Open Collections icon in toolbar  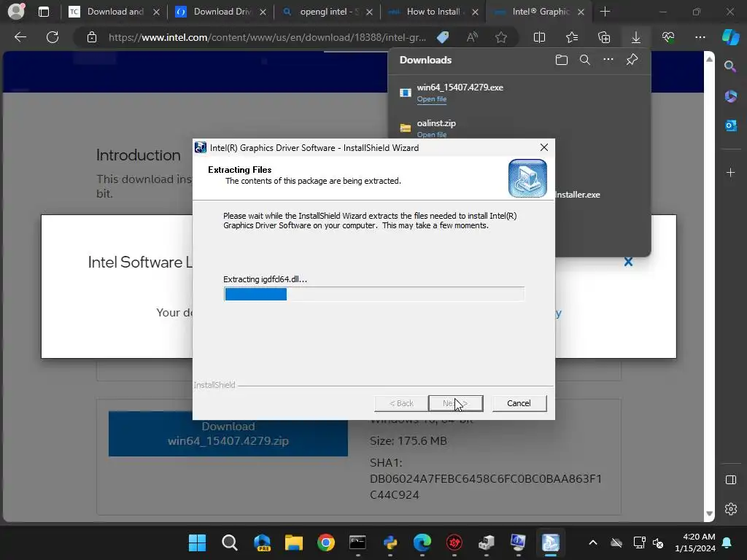click(x=604, y=37)
